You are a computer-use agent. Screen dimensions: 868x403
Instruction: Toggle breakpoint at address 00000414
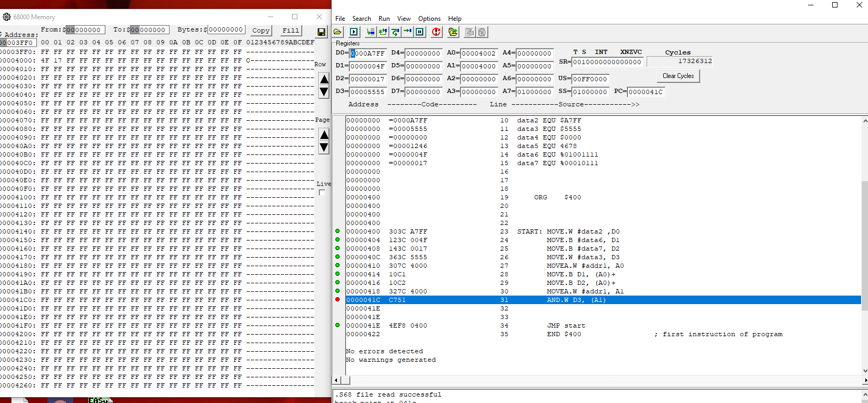coord(337,274)
